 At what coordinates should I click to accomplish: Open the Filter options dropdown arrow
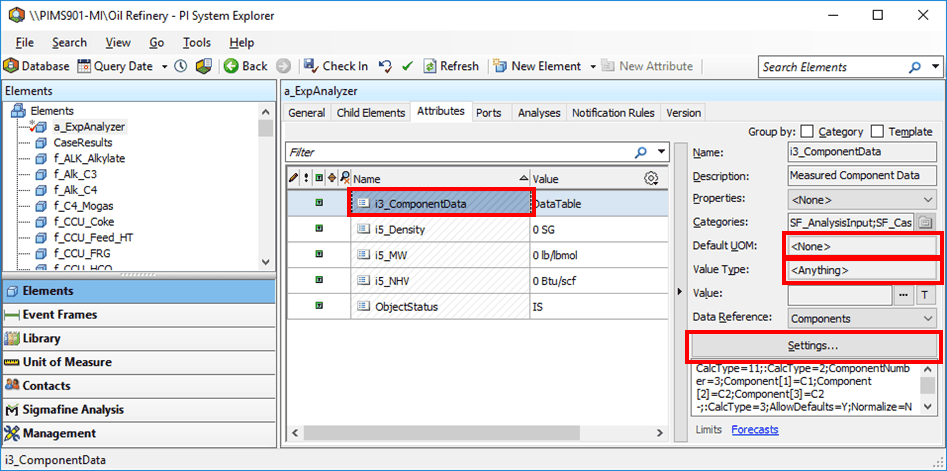[661, 152]
